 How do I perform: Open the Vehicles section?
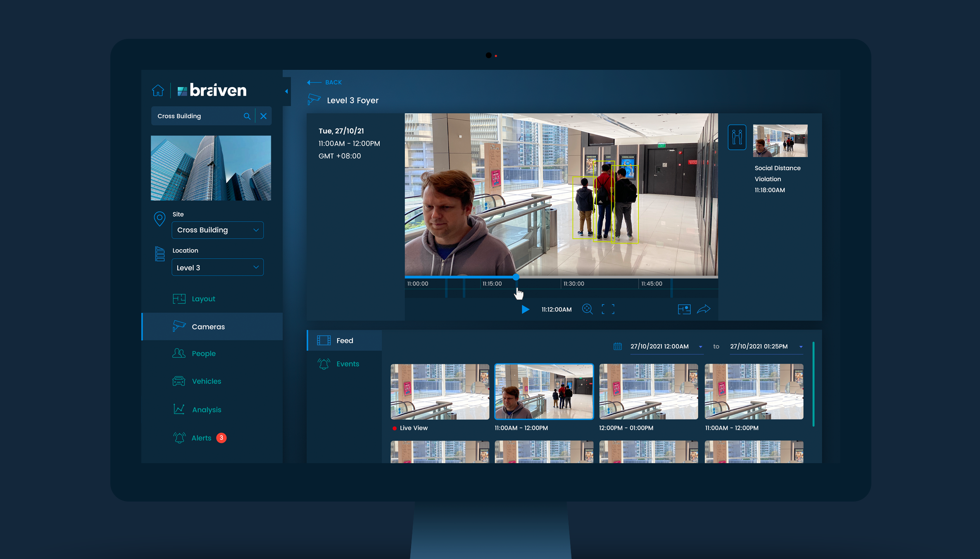206,381
